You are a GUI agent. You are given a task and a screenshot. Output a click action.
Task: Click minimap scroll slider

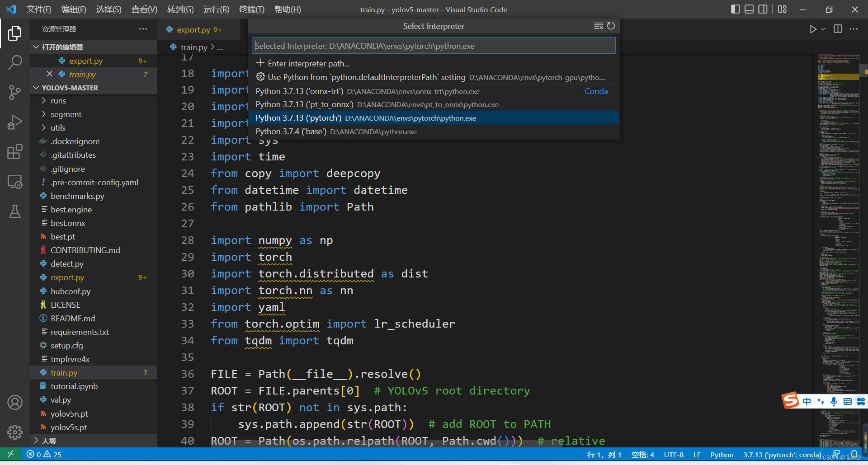point(838,77)
